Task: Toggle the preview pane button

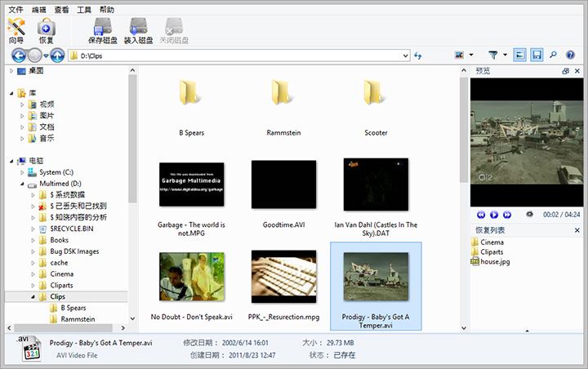Action: 519,56
